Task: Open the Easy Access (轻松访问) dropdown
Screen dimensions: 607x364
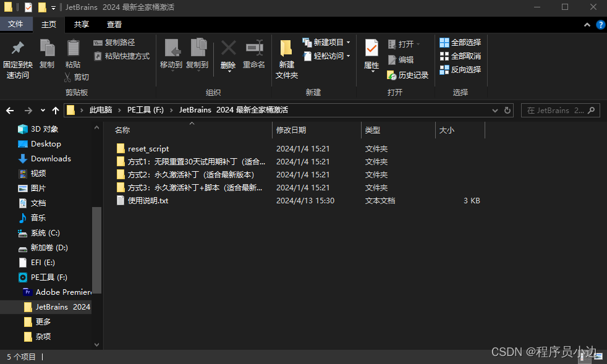Action: (x=326, y=56)
